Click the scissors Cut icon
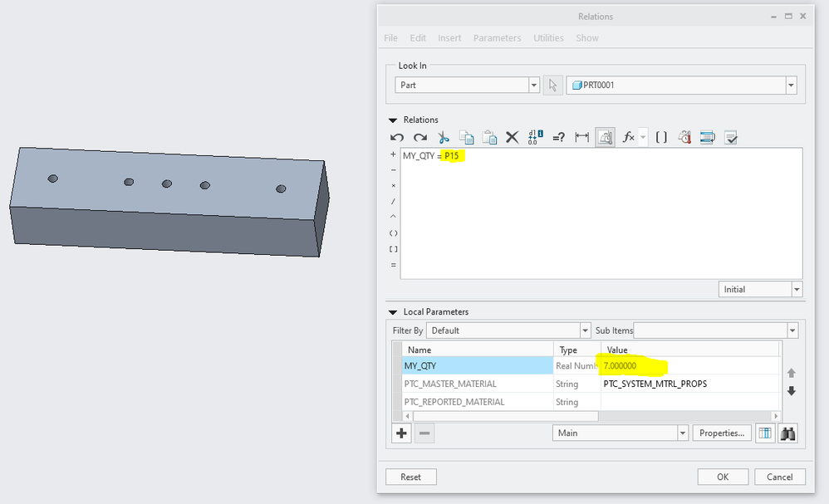The width and height of the screenshot is (829, 504). [444, 137]
